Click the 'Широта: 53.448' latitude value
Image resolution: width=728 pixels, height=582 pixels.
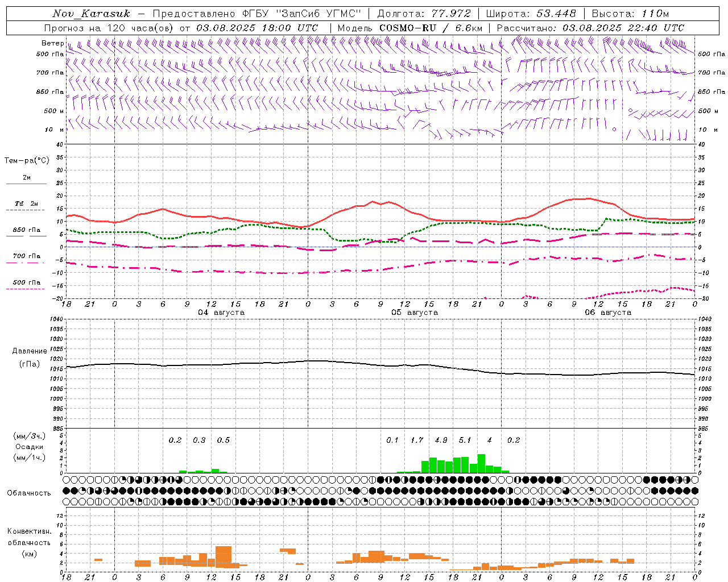pyautogui.click(x=531, y=14)
